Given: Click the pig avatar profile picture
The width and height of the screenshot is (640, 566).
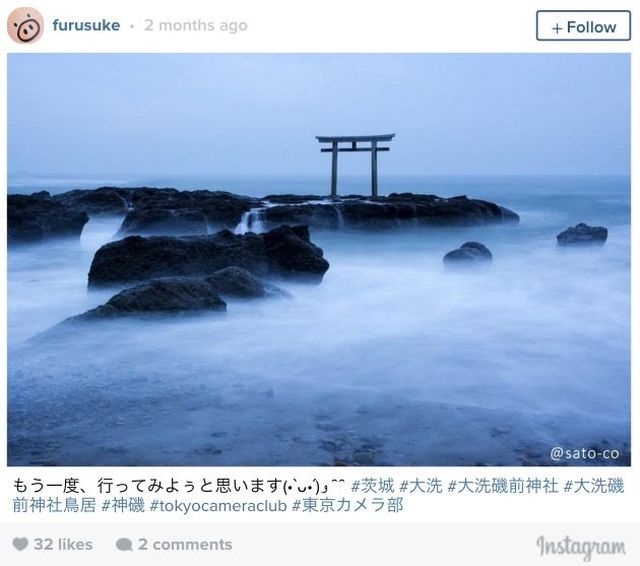Looking at the screenshot, I should click(x=25, y=25).
